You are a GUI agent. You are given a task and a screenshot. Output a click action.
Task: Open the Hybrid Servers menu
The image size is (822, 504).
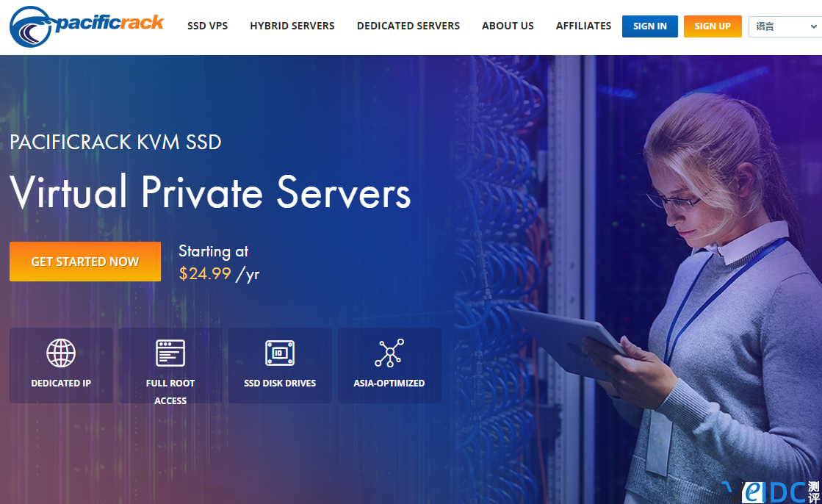click(x=292, y=26)
